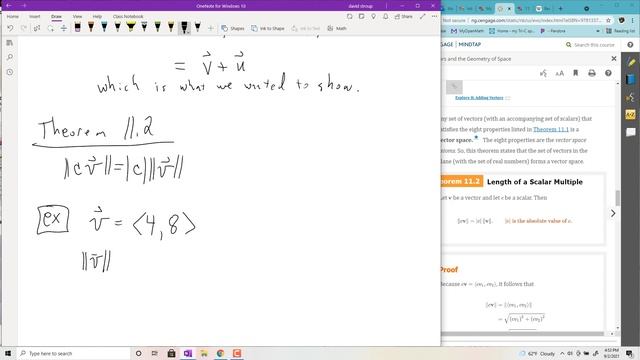The height and width of the screenshot is (360, 640).
Task: Open the Help tab in OneNote
Action: pos(97,17)
